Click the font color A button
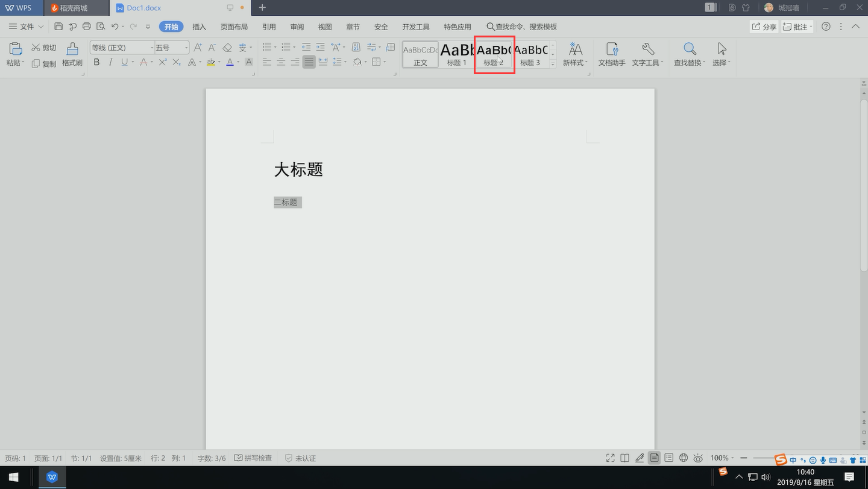Screen dimensions: 868x489 pos(230,62)
